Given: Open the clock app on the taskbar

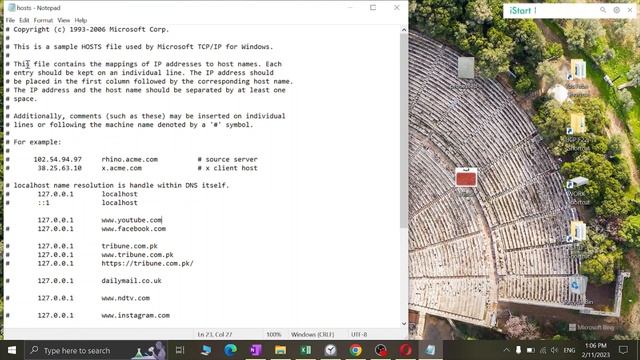Looking at the screenshot, I should 331,350.
